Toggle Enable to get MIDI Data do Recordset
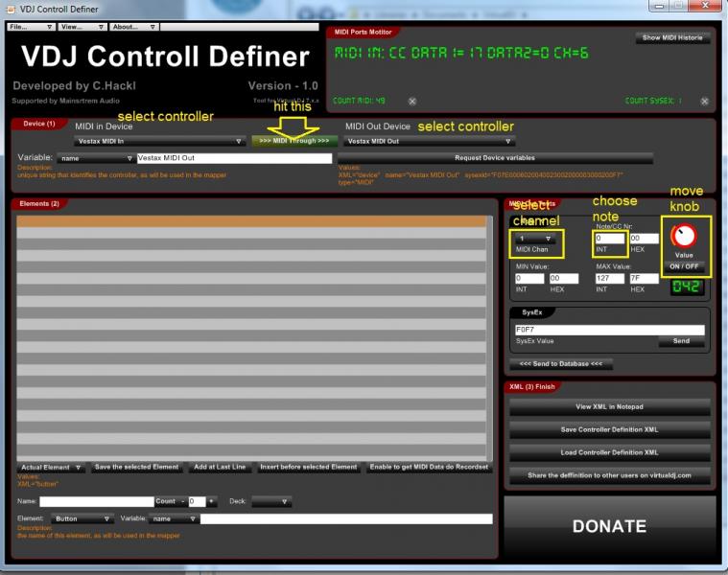Viewport: 728px width, 575px height. coord(429,467)
